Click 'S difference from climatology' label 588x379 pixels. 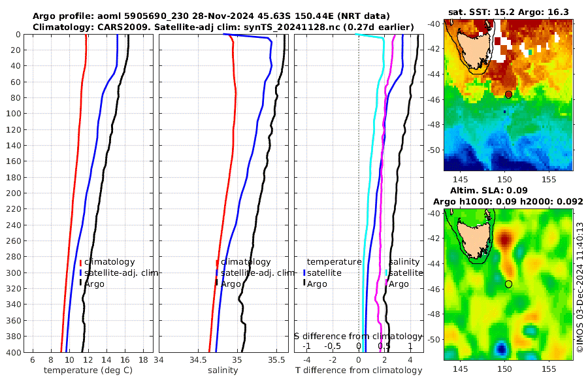coord(358,336)
